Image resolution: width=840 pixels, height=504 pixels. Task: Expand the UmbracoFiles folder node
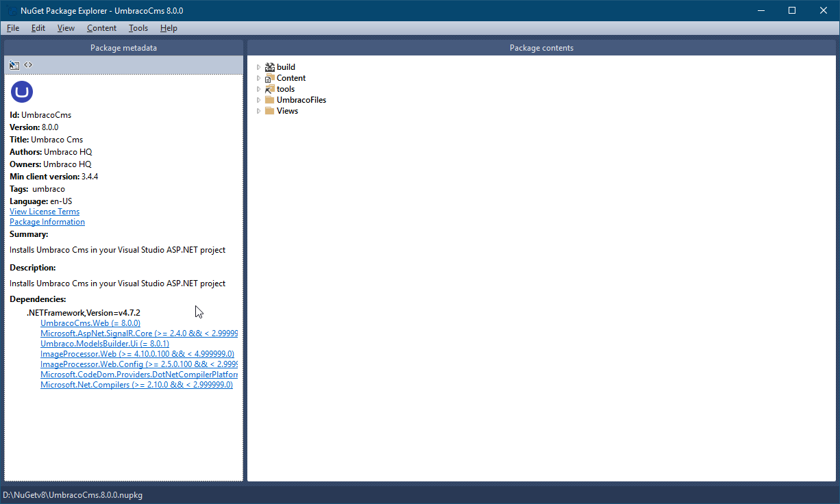coord(258,100)
